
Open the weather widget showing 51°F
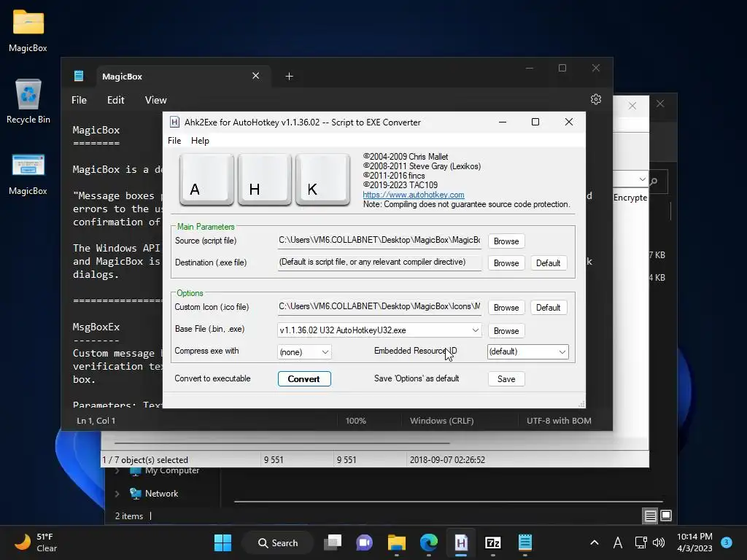tap(35, 542)
